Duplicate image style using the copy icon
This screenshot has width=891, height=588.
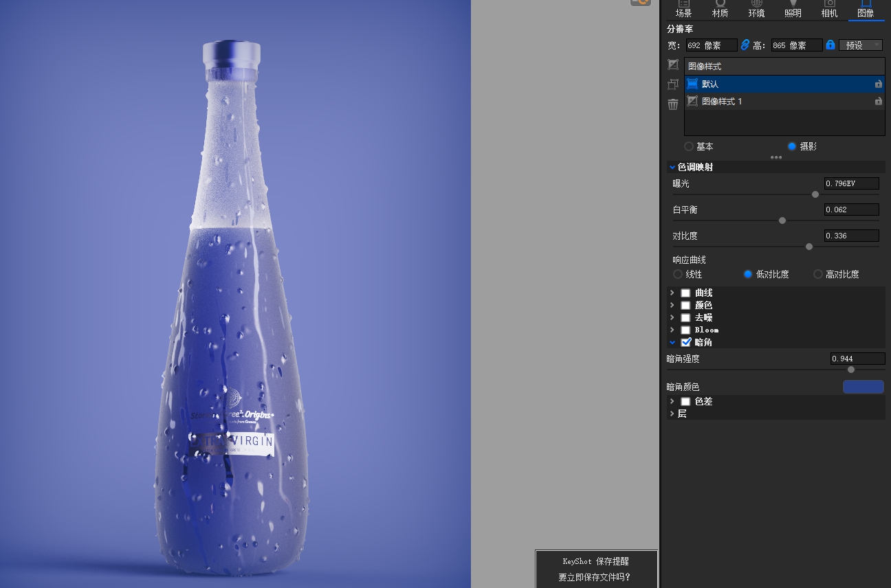672,84
